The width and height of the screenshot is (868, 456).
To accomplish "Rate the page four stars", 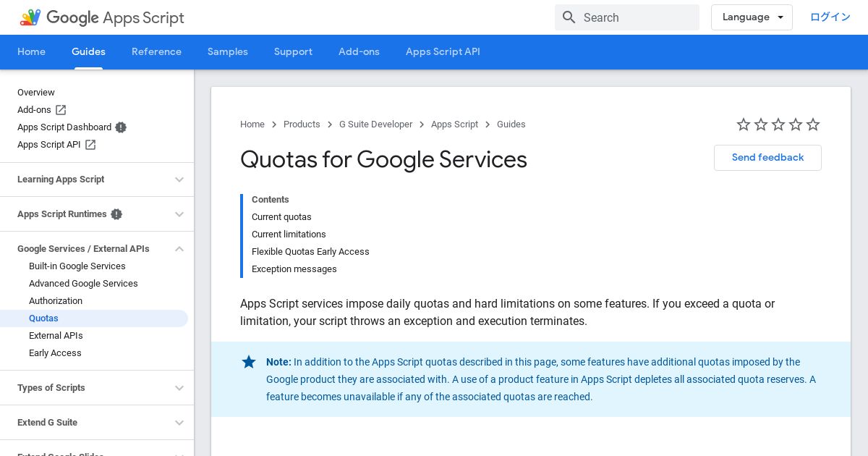I will [x=796, y=124].
